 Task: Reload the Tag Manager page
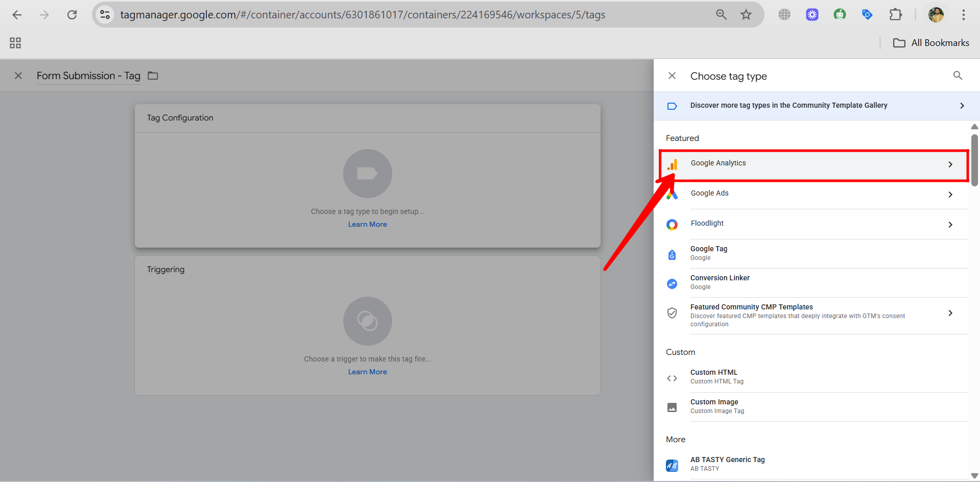pyautogui.click(x=72, y=15)
